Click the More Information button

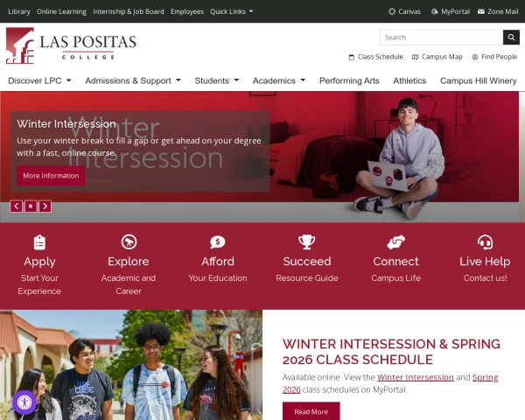click(51, 176)
